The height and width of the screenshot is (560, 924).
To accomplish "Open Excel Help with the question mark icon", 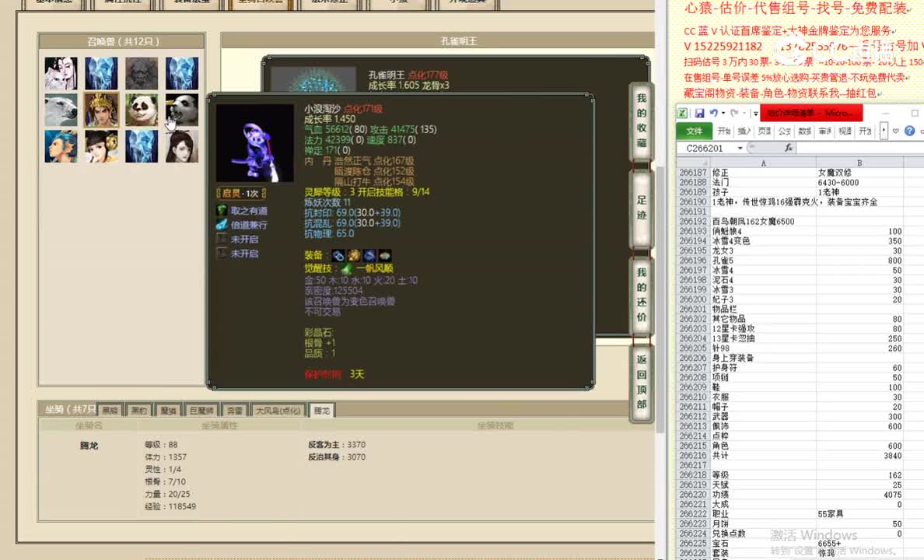I will pos(909,131).
